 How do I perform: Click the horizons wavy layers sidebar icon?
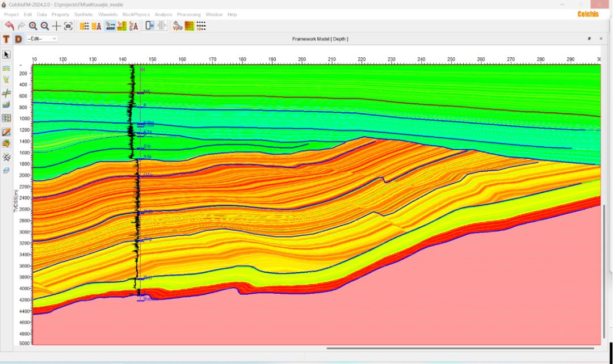coord(7,67)
